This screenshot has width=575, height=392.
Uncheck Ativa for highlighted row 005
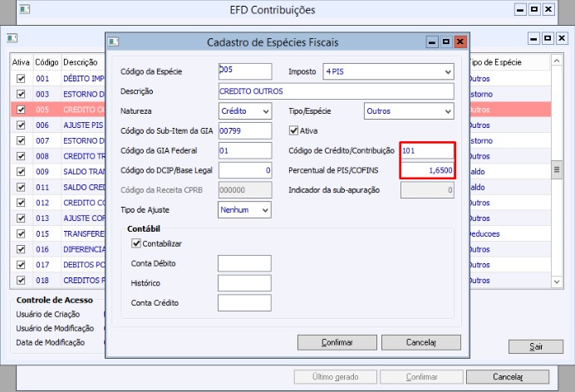coord(21,110)
